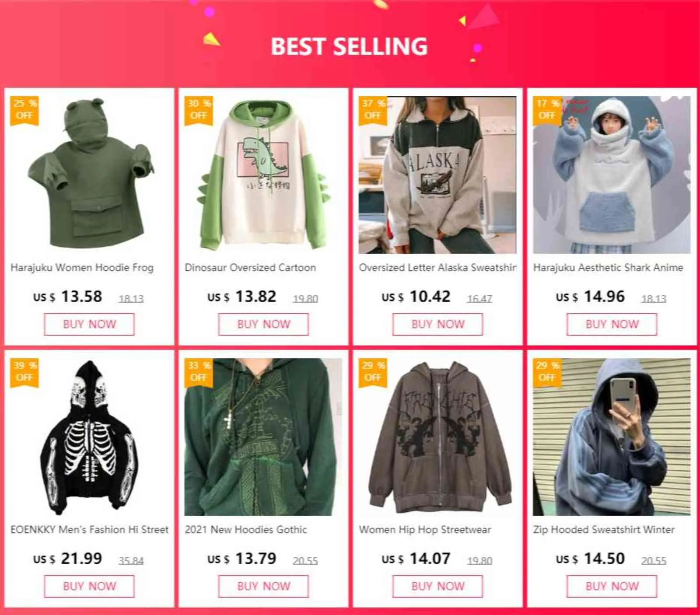
Task: Open the Women Hip Hop Streetwear title
Action: [x=425, y=529]
